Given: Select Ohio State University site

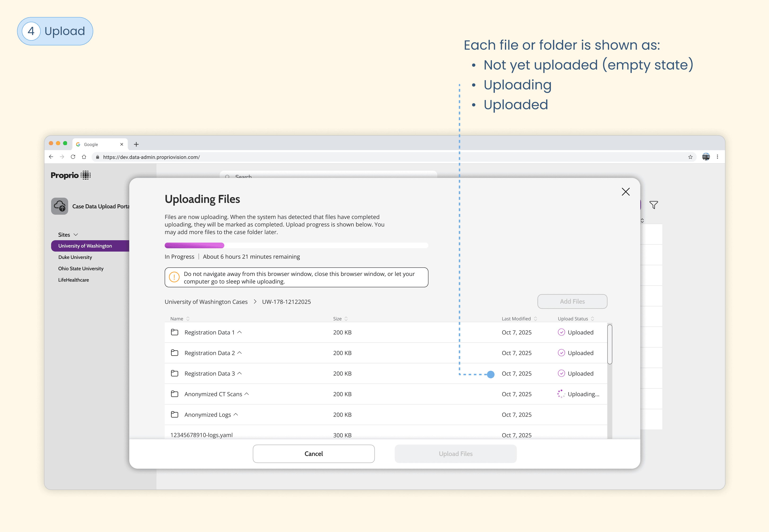Looking at the screenshot, I should 81,268.
